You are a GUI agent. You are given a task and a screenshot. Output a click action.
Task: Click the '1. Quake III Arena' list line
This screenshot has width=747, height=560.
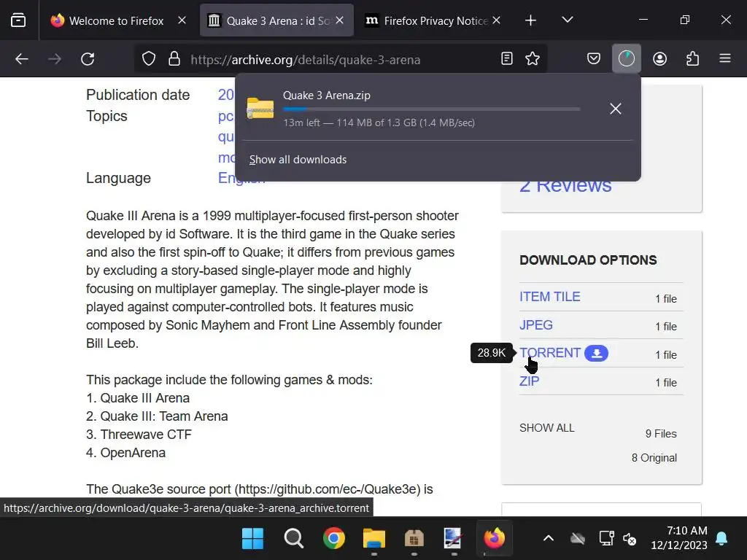click(x=138, y=398)
